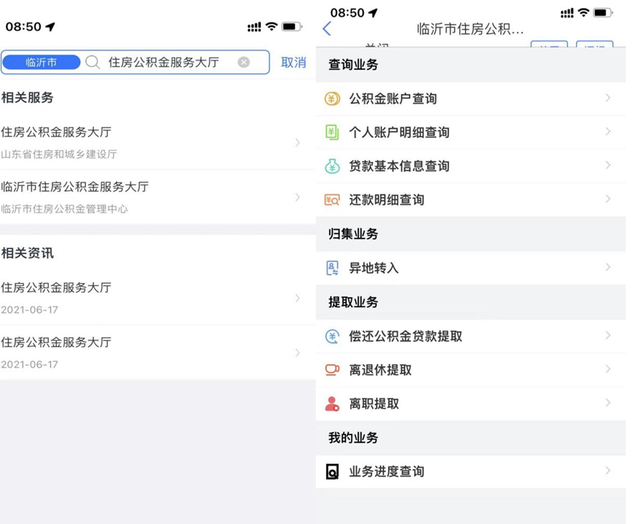Tap the money bag icon for 贷款基本信息查询
The width and height of the screenshot is (640, 524).
click(332, 166)
